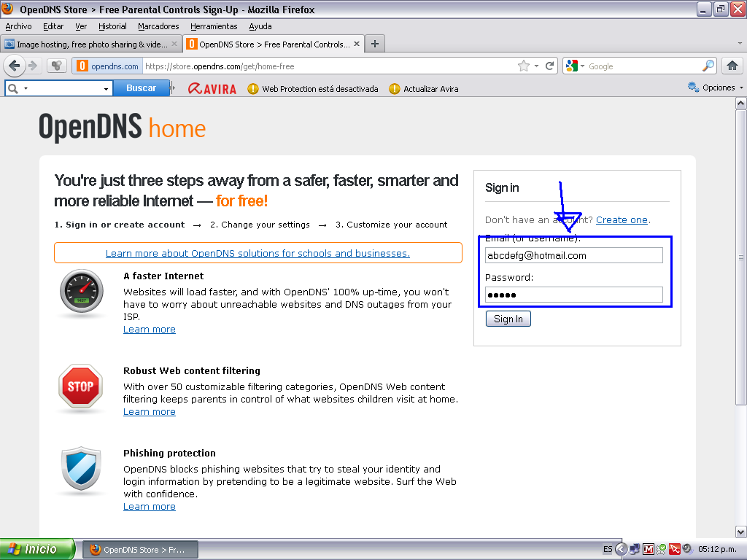Expand the Avira search box history dropdown
The image size is (747, 560).
(106, 88)
